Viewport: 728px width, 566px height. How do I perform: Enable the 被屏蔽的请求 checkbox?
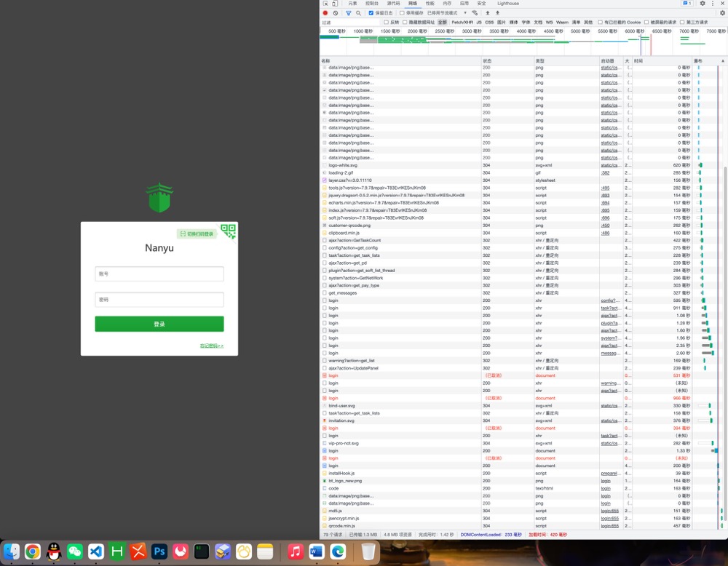[x=646, y=23]
